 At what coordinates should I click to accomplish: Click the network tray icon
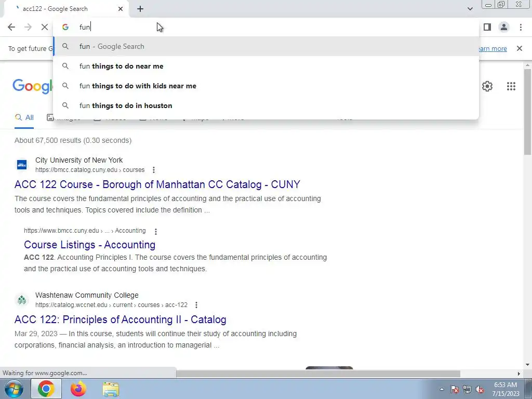coord(467,389)
